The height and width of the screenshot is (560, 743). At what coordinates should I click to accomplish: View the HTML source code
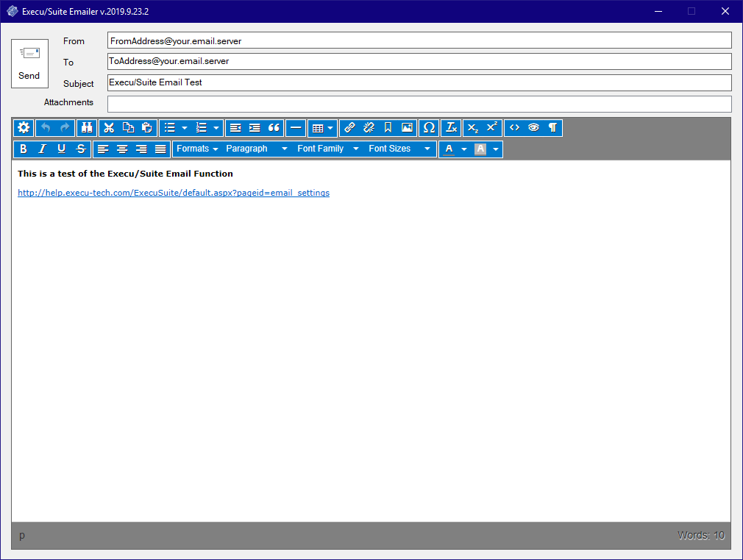(514, 127)
